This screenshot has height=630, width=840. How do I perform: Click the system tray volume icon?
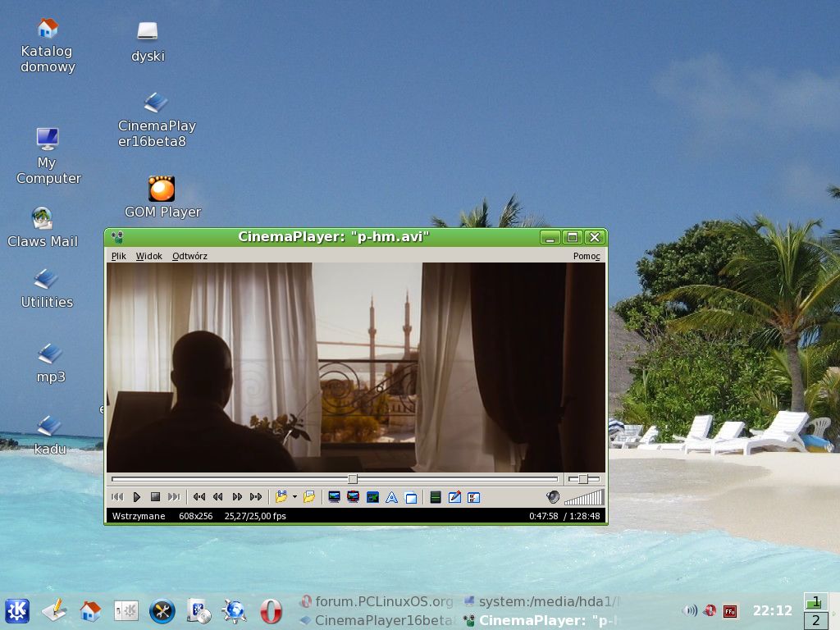(690, 610)
